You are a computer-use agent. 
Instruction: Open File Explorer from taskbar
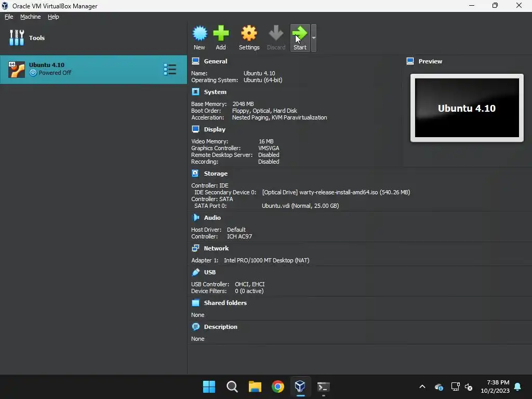click(x=255, y=387)
